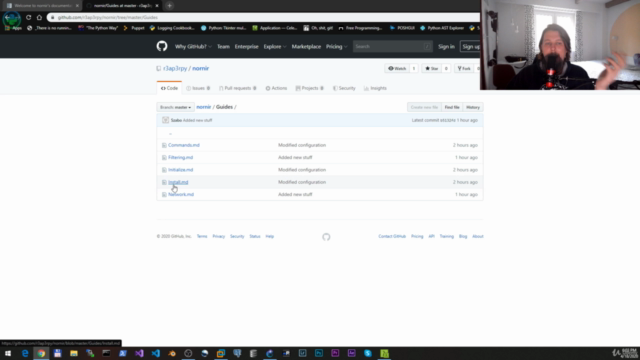Click the Sign up button
640x360 pixels.
coord(470,47)
